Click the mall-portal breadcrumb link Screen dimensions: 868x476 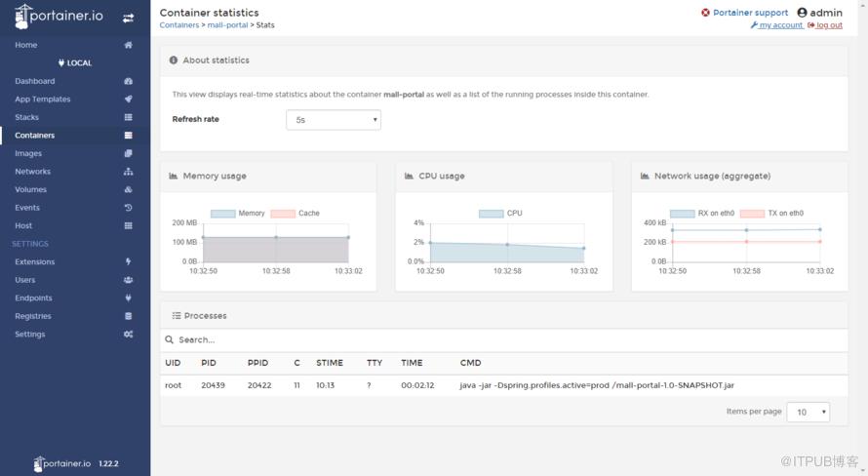tap(227, 25)
